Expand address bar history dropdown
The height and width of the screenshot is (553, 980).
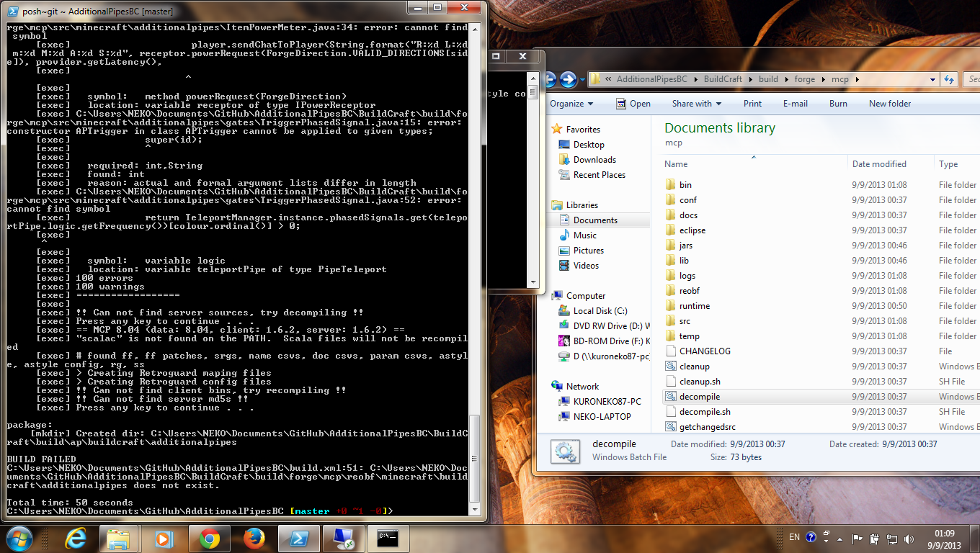[x=932, y=79]
